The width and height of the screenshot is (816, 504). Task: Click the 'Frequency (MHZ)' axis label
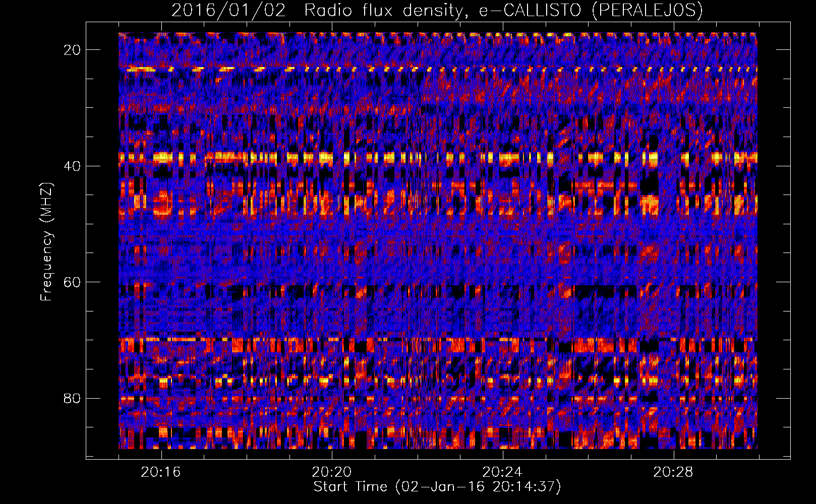(x=46, y=242)
